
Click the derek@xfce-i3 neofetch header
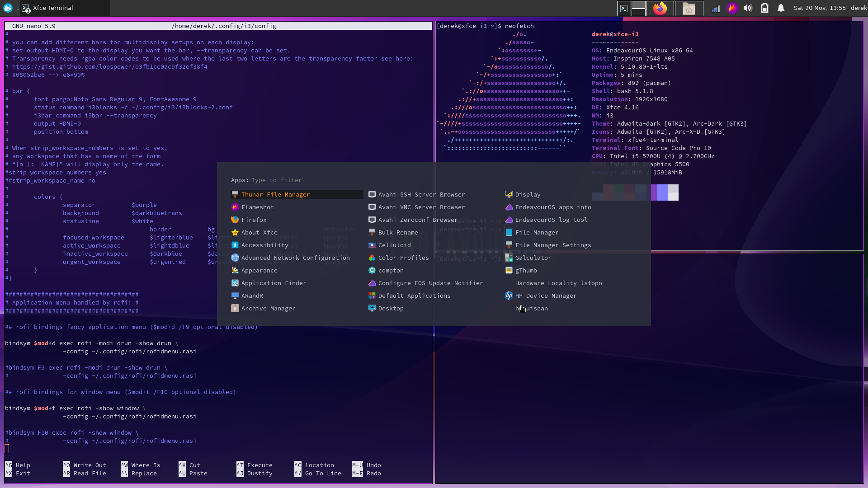pyautogui.click(x=615, y=34)
